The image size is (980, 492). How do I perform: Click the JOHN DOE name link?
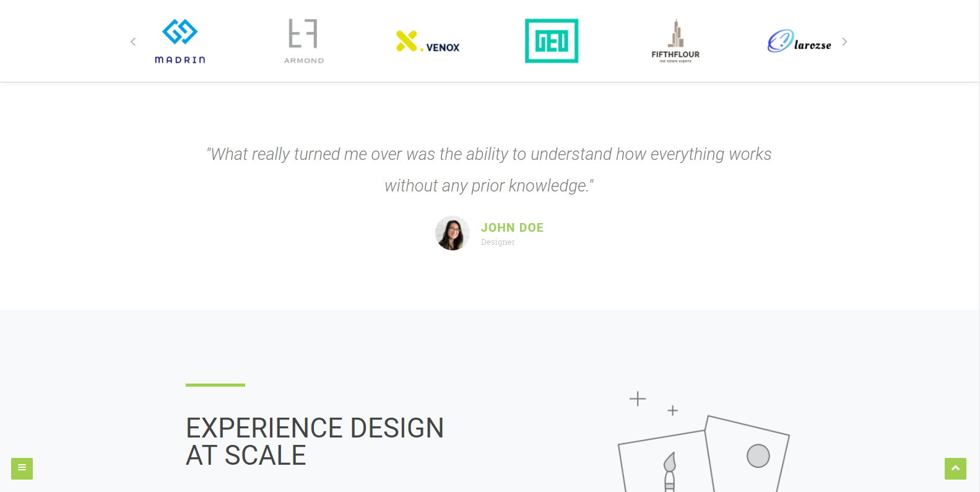click(512, 227)
